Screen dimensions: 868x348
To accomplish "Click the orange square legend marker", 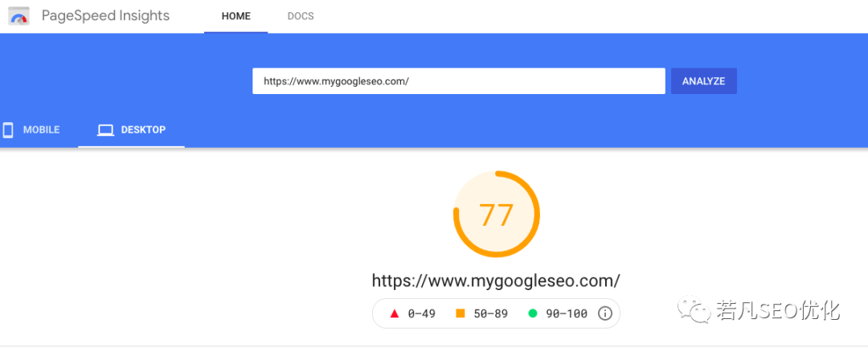I will click(460, 313).
